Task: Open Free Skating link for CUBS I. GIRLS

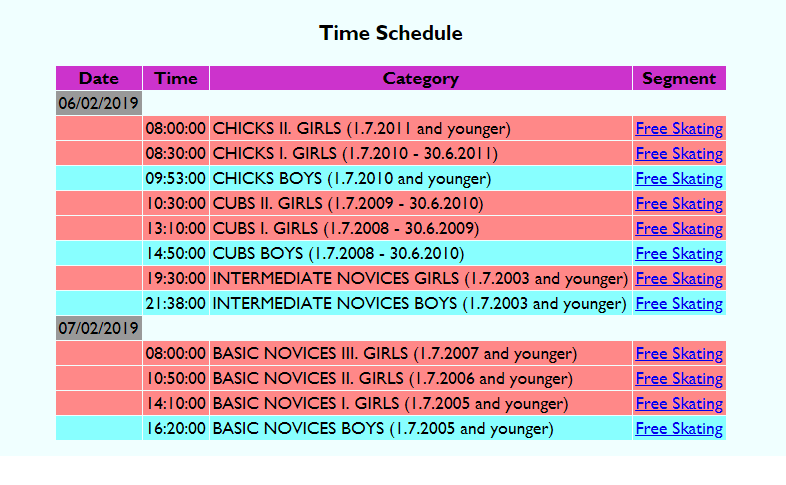Action: click(x=679, y=229)
